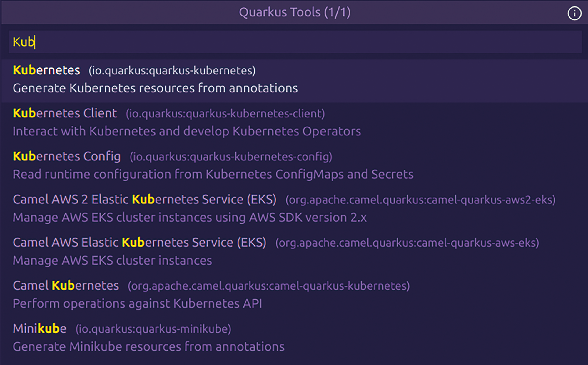Click 'Generate Minikube resources from annotations' description

pyautogui.click(x=149, y=347)
